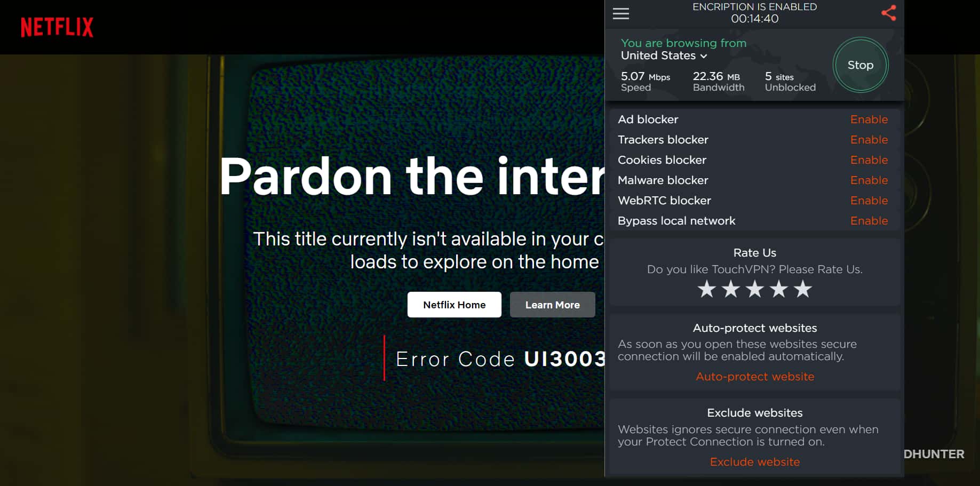Click the Malware blocker label
The height and width of the screenshot is (486, 980).
(663, 180)
